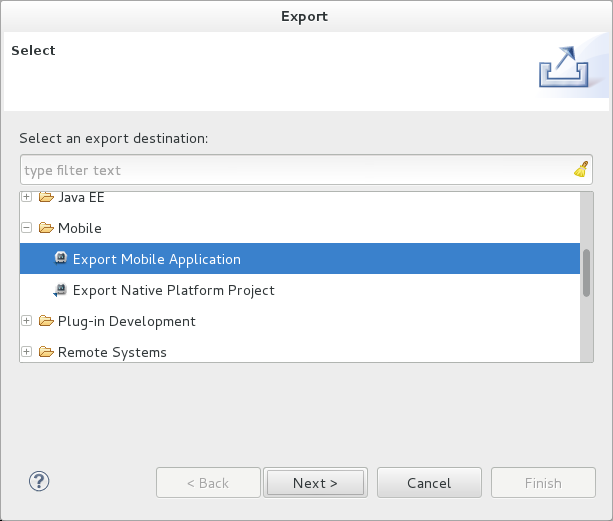
Task: Click the Java EE folder icon
Action: [x=46, y=198]
